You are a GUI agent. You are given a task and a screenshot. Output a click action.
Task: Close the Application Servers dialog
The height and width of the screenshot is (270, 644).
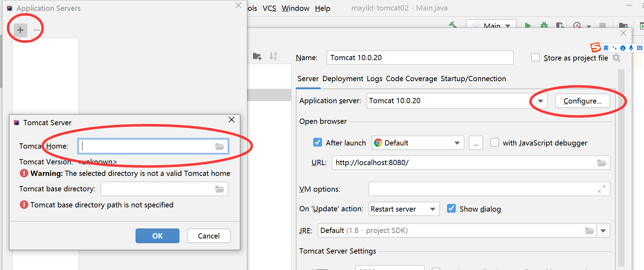tap(239, 5)
